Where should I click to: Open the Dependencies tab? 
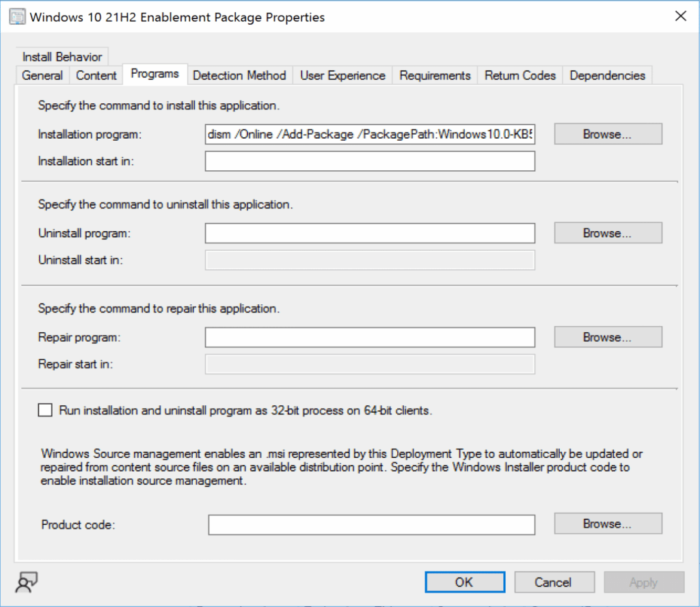[607, 75]
